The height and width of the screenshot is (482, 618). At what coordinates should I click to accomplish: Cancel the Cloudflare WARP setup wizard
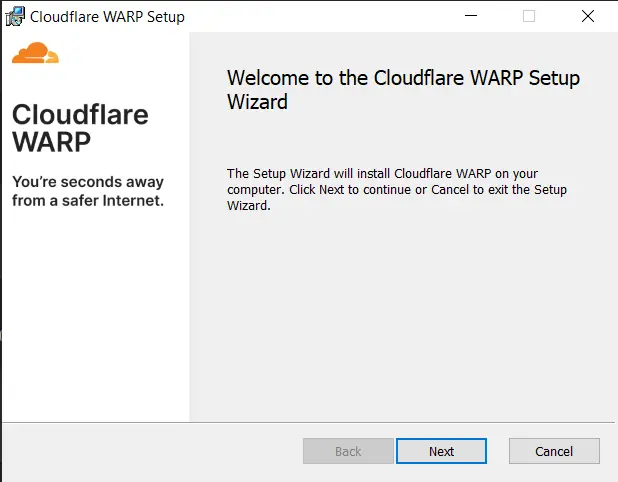click(x=554, y=451)
